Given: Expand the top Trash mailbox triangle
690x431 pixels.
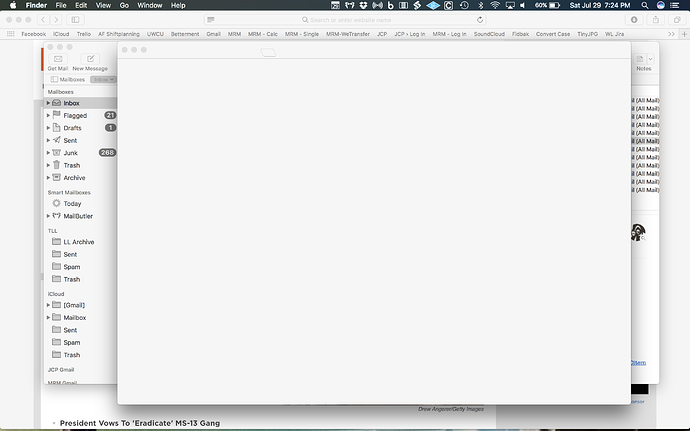Looking at the screenshot, I should pyautogui.click(x=48, y=165).
